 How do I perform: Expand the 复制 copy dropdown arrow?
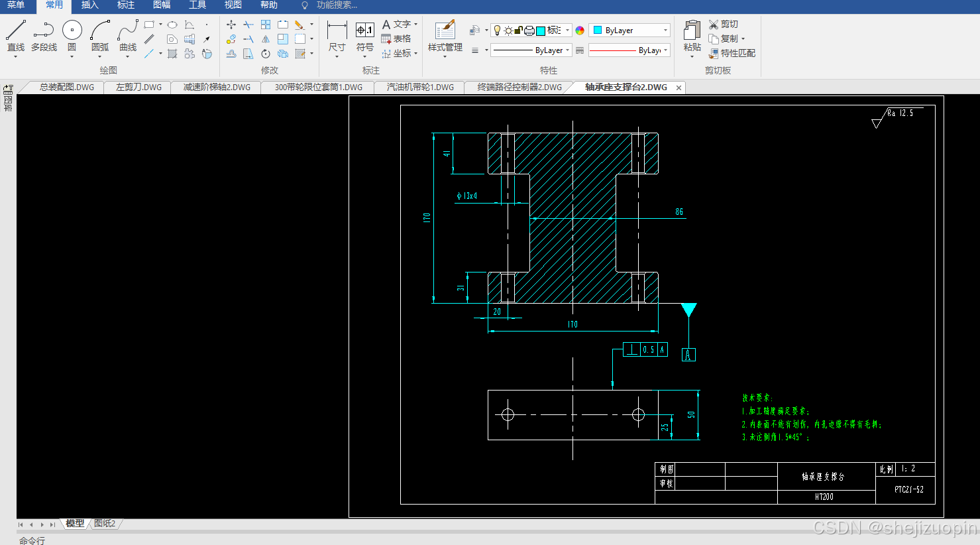pos(743,39)
